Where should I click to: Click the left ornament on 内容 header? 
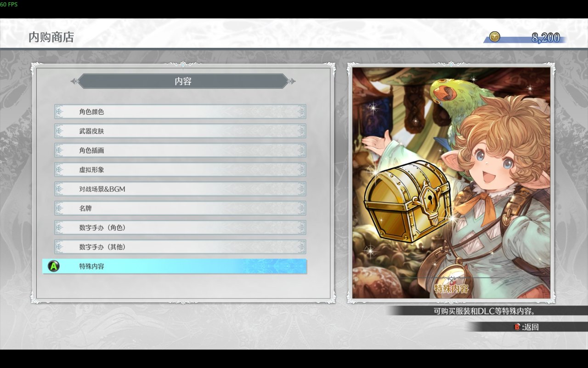point(75,81)
